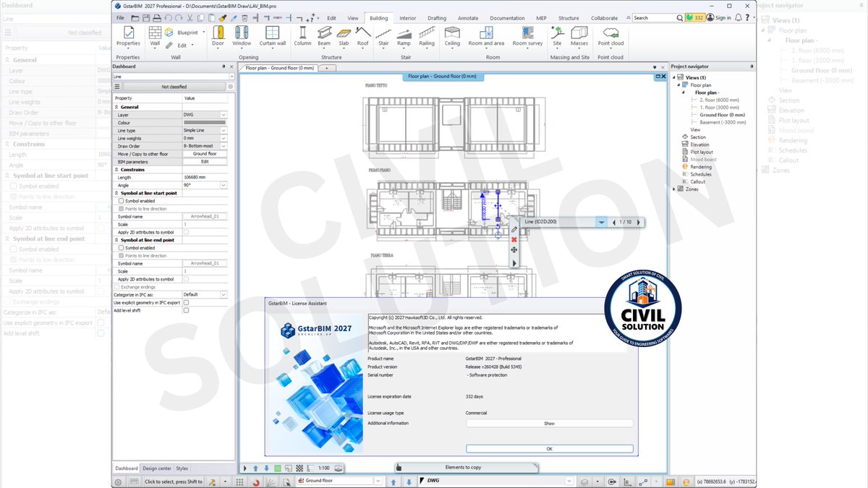Viewport: 868px width, 488px height.
Task: Select 2. floor (6000 mm) in navigator
Action: pos(720,100)
